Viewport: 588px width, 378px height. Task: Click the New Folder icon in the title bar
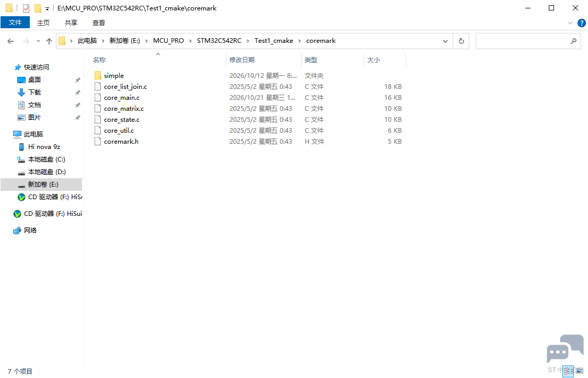38,8
